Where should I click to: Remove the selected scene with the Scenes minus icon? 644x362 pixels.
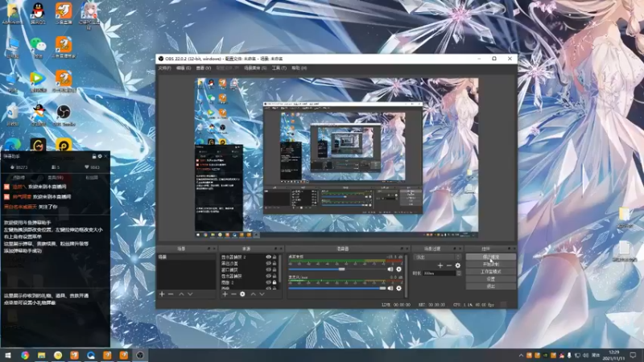pyautogui.click(x=171, y=294)
